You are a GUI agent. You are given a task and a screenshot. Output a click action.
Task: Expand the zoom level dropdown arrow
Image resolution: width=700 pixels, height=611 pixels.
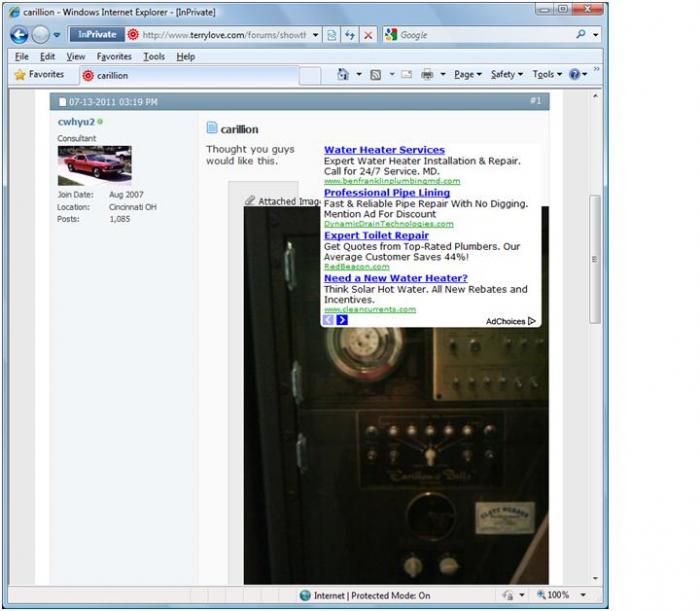583,595
